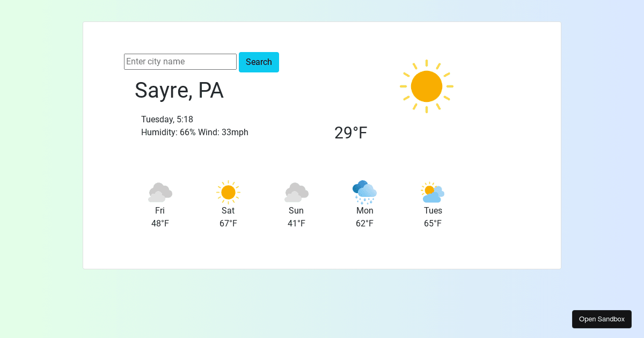Select Sunday's cloudy forecast icon
The width and height of the screenshot is (644, 338).
[296, 192]
